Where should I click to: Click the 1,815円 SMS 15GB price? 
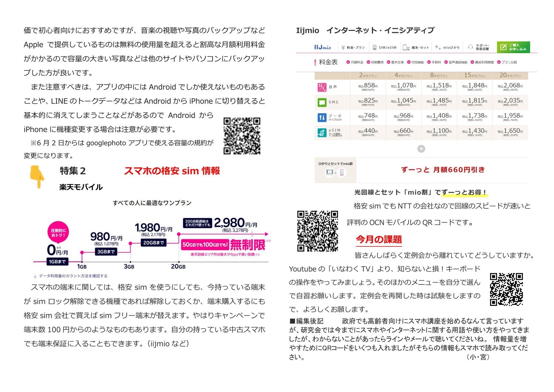[475, 101]
